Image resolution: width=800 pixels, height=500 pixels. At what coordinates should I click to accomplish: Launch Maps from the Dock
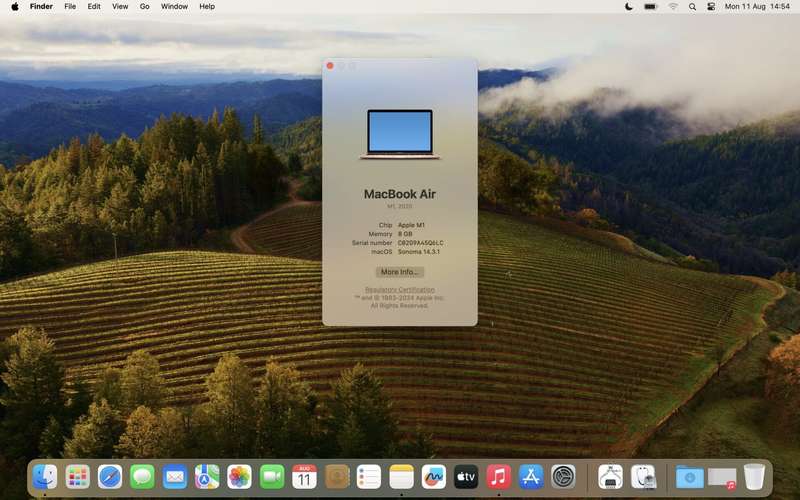pos(207,477)
